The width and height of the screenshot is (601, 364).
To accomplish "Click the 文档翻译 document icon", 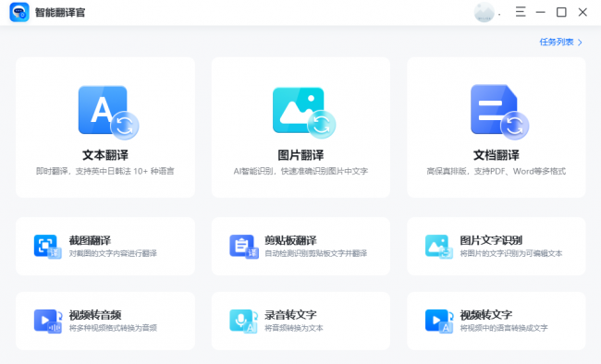I will (500, 112).
